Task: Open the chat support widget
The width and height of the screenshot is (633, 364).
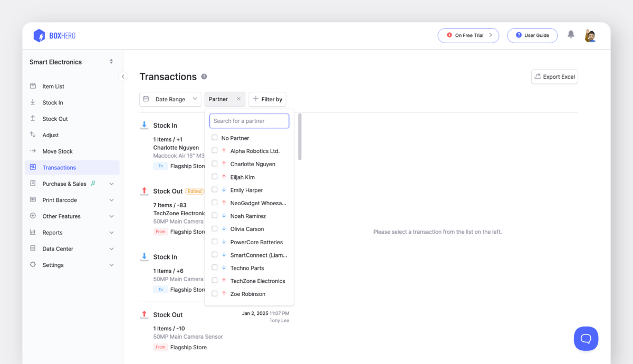Action: (586, 338)
